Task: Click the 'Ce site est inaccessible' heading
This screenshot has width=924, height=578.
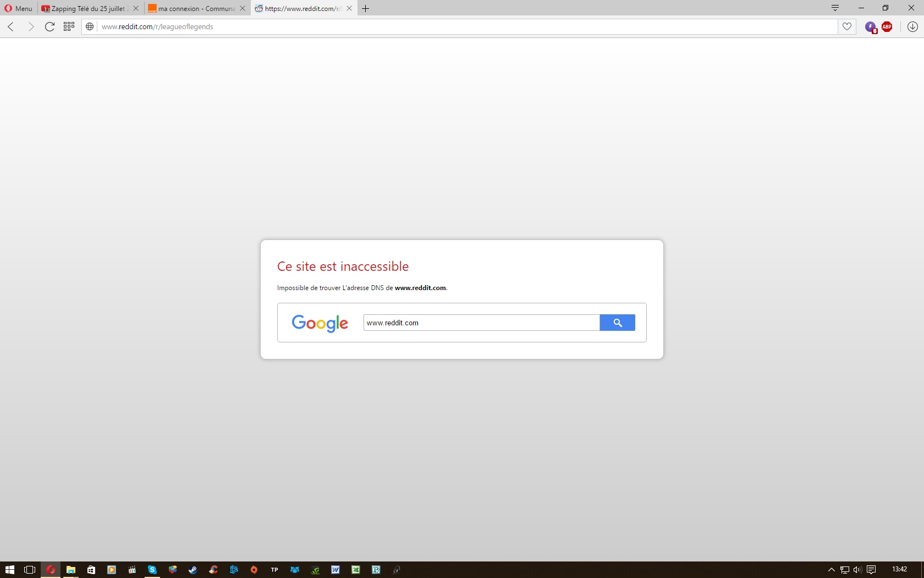Action: 343,266
